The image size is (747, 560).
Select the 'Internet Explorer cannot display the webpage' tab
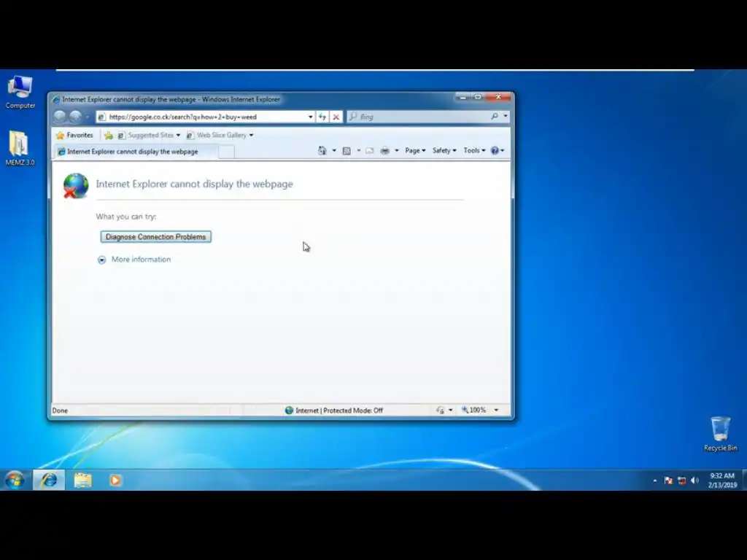tap(136, 152)
